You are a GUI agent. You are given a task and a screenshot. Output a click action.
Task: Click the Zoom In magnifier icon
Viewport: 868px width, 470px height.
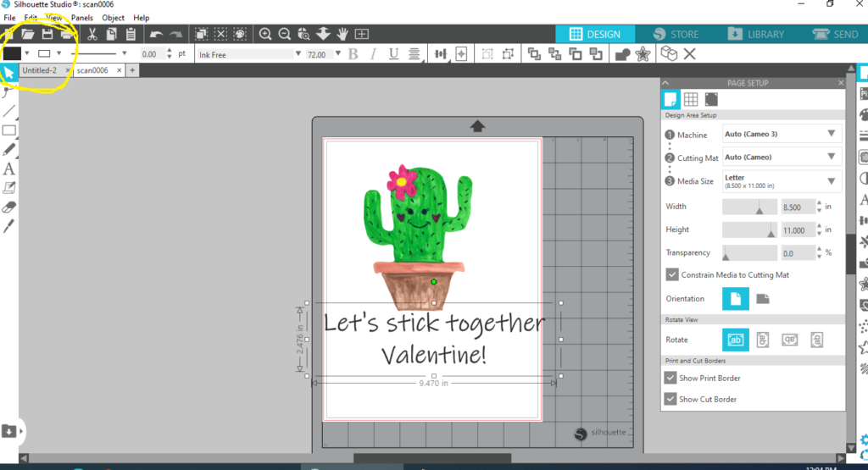point(265,34)
